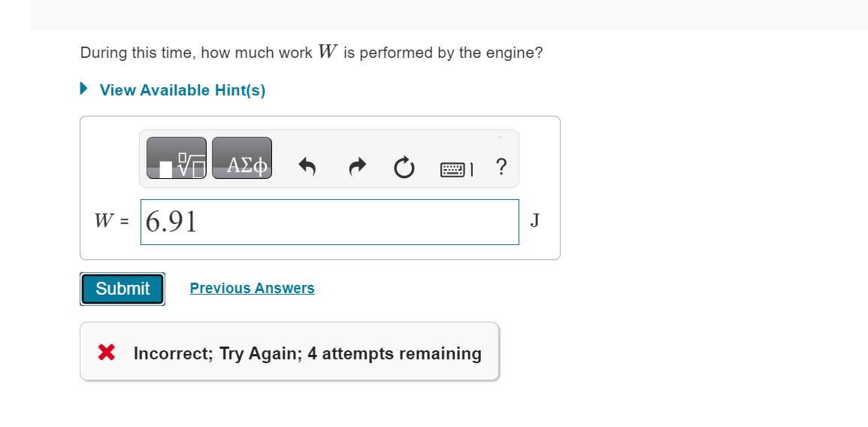Screen dimensions: 868x427
Task: Redo the last undone edit
Action: (358, 166)
